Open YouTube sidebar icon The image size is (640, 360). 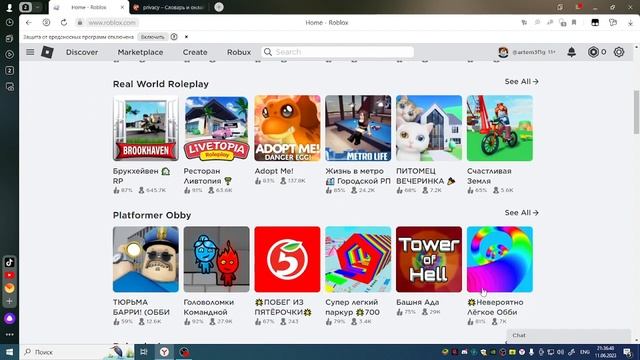9,276
